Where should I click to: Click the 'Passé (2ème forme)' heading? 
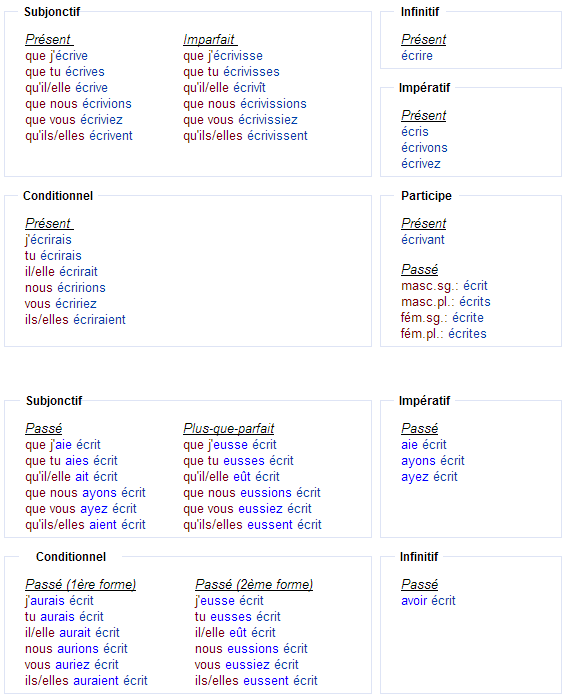pos(254,584)
